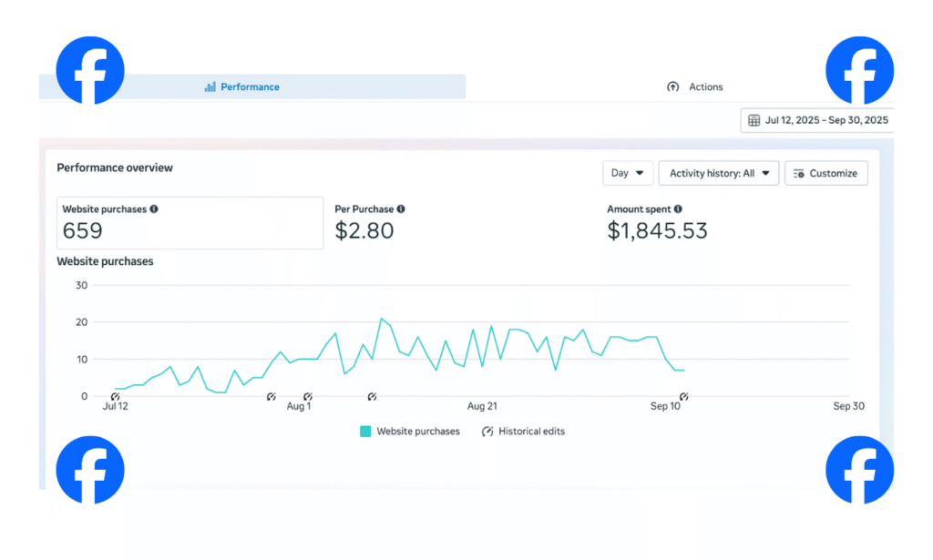
Task: Select the historical edit marker directly above Aug 1
Action: point(308,396)
